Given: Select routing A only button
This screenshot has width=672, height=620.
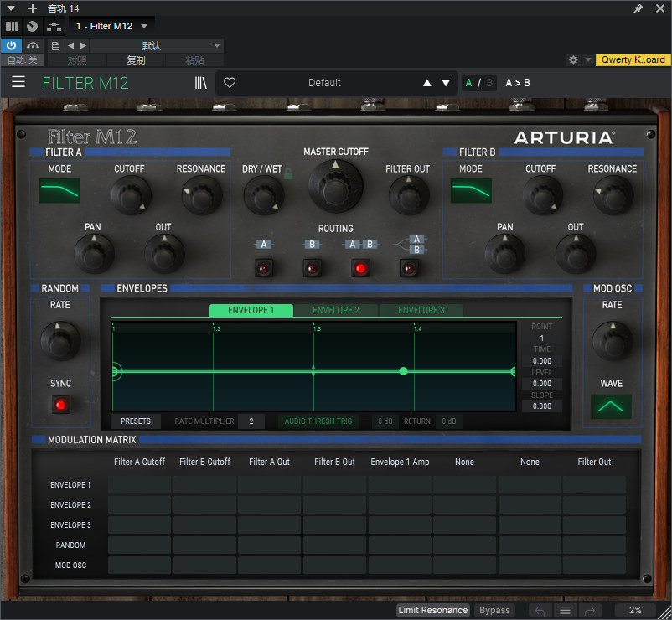Looking at the screenshot, I should coord(264,269).
